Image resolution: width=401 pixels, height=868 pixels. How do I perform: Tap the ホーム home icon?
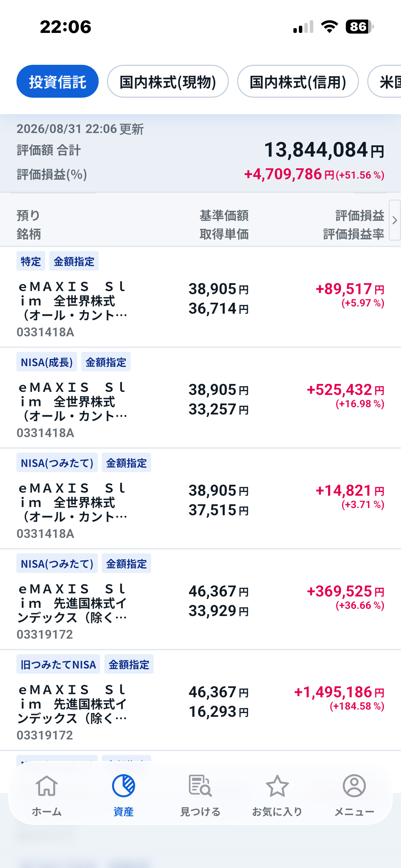click(x=47, y=786)
